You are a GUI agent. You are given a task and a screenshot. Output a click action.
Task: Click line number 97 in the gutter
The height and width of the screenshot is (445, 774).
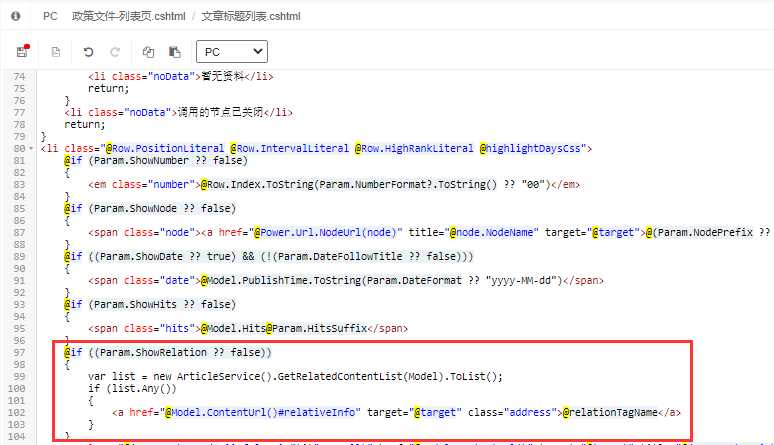[x=18, y=352]
